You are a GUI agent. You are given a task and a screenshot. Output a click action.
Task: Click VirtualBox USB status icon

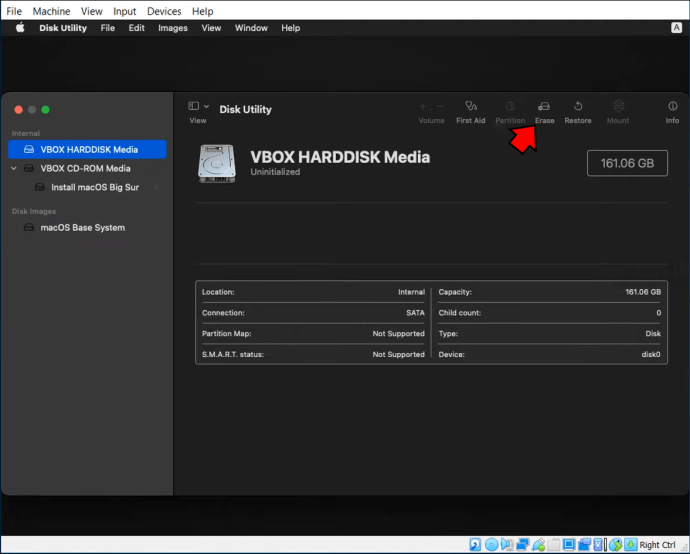[x=539, y=545]
